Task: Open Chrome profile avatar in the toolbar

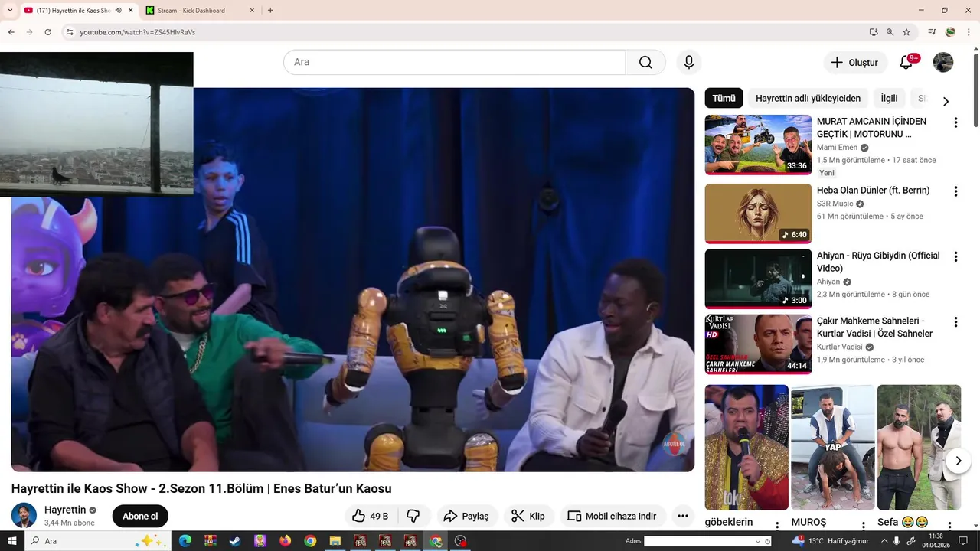Action: click(950, 32)
